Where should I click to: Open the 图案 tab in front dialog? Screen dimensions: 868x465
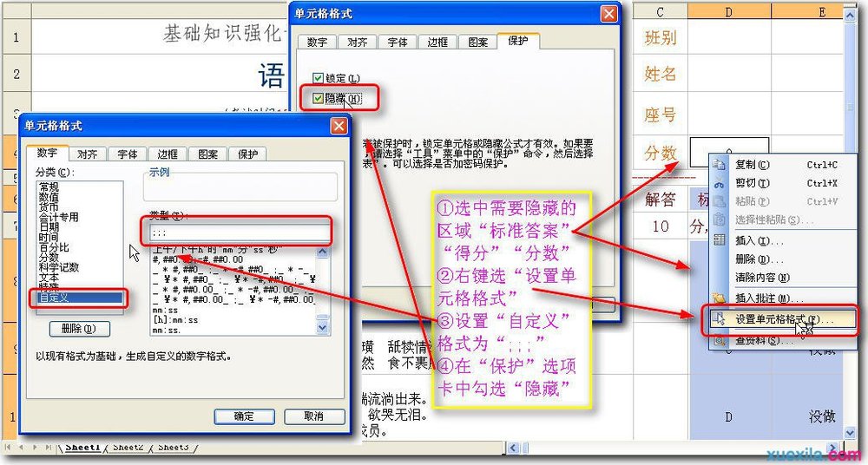click(x=207, y=154)
